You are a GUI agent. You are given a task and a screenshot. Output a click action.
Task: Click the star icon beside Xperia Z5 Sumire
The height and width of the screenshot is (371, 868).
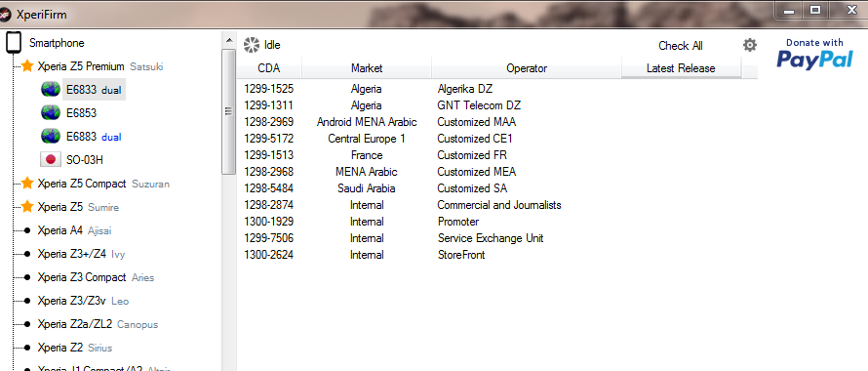[27, 207]
